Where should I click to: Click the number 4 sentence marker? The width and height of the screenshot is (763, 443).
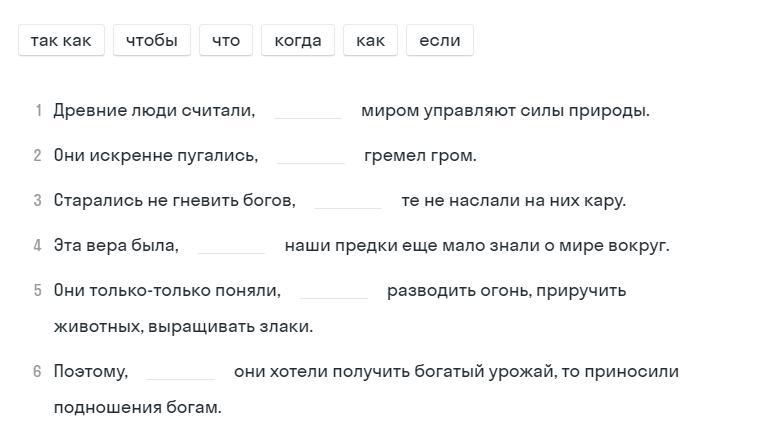(37, 245)
